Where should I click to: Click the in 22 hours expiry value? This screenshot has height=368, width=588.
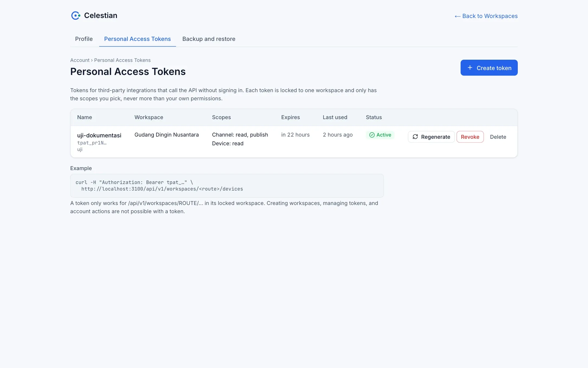pyautogui.click(x=295, y=135)
